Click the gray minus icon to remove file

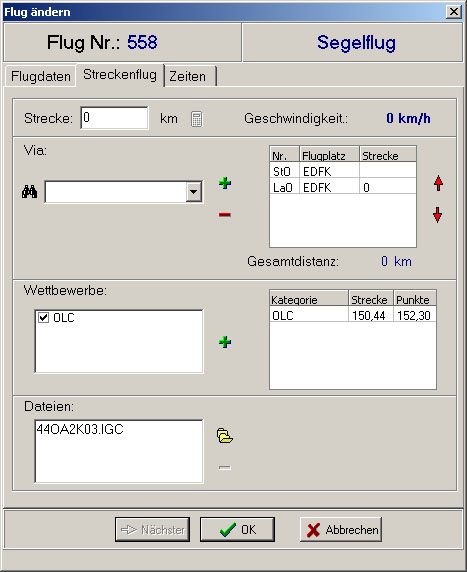(225, 467)
